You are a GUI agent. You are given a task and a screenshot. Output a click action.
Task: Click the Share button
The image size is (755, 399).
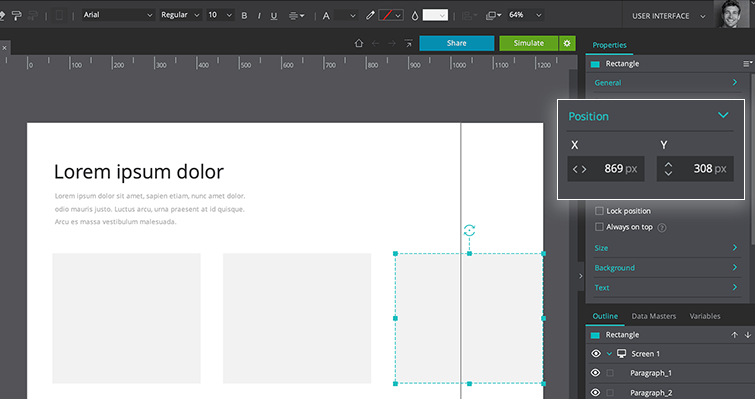coord(456,43)
